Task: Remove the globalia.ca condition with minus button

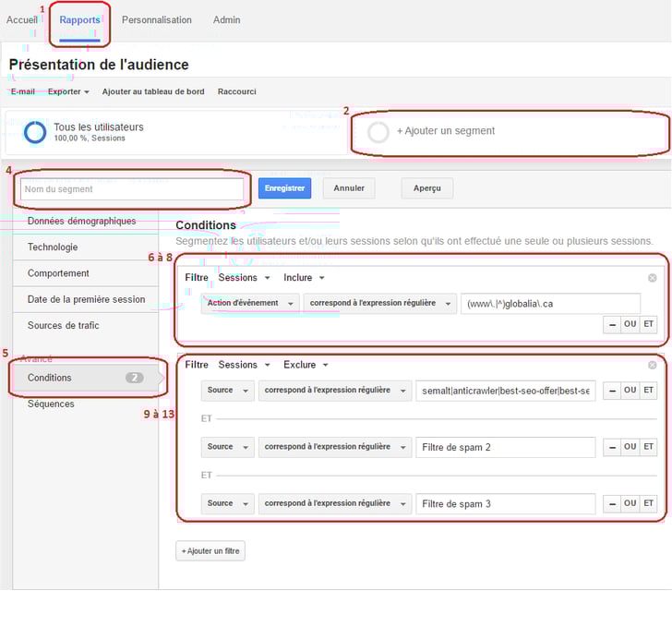Action: tap(612, 324)
